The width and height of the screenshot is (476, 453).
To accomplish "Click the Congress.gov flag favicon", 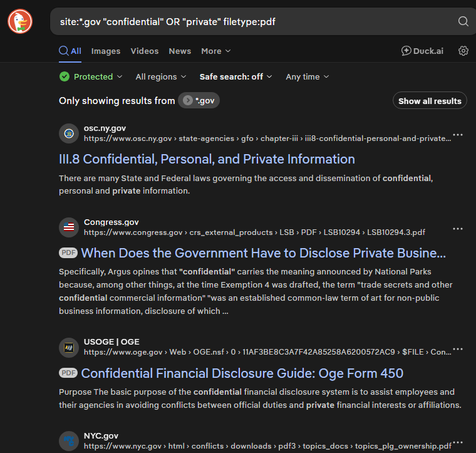I will (x=69, y=227).
